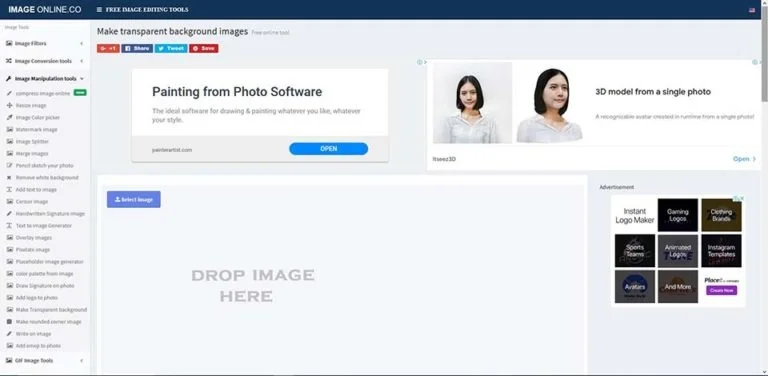Click the Resize image arrows icon
Image resolution: width=768 pixels, height=376 pixels.
click(9, 105)
